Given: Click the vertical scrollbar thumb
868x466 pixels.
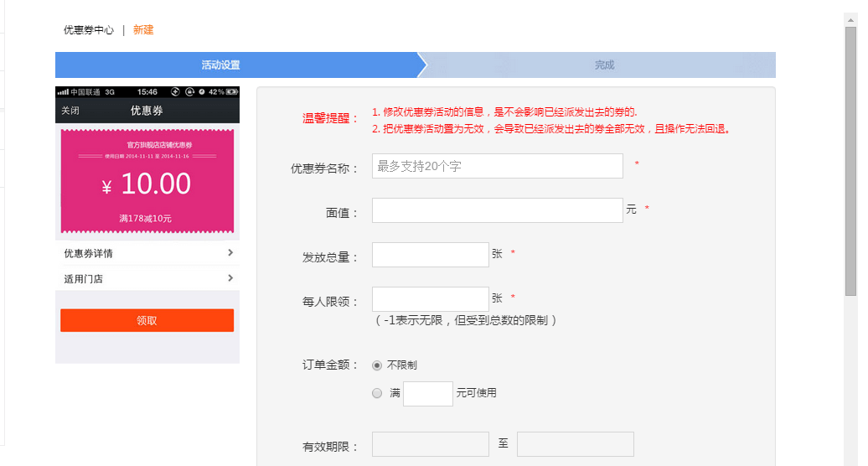Looking at the screenshot, I should coord(851,162).
